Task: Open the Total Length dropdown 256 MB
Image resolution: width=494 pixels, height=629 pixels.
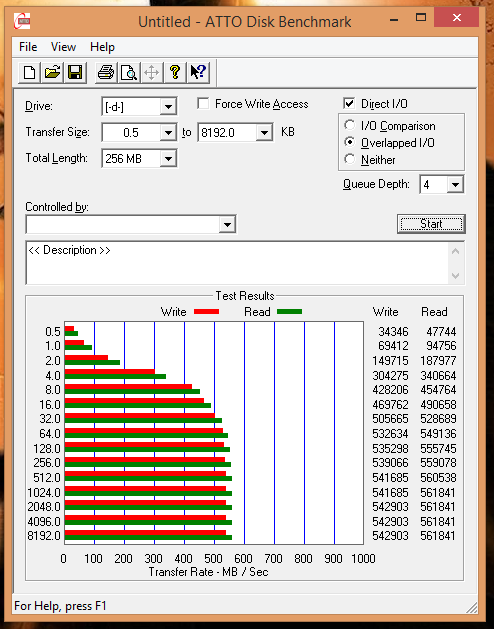Action: point(168,158)
